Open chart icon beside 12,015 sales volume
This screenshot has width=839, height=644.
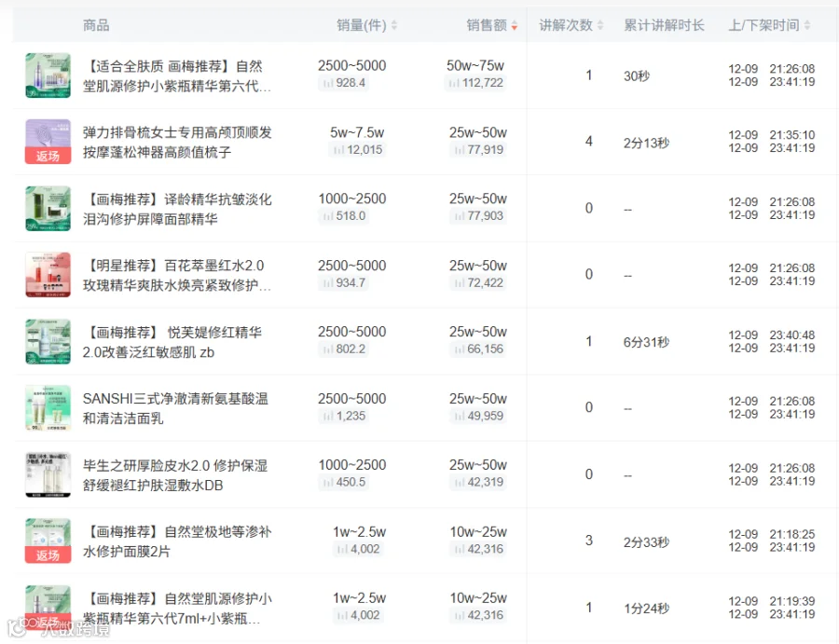click(x=338, y=150)
